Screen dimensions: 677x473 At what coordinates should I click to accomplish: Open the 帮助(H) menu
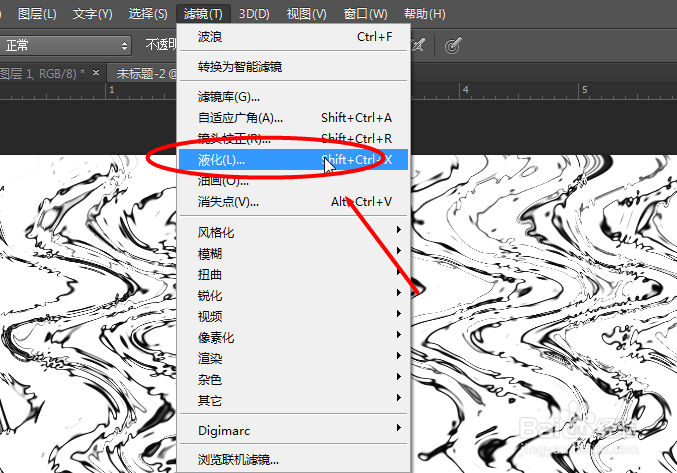[424, 14]
